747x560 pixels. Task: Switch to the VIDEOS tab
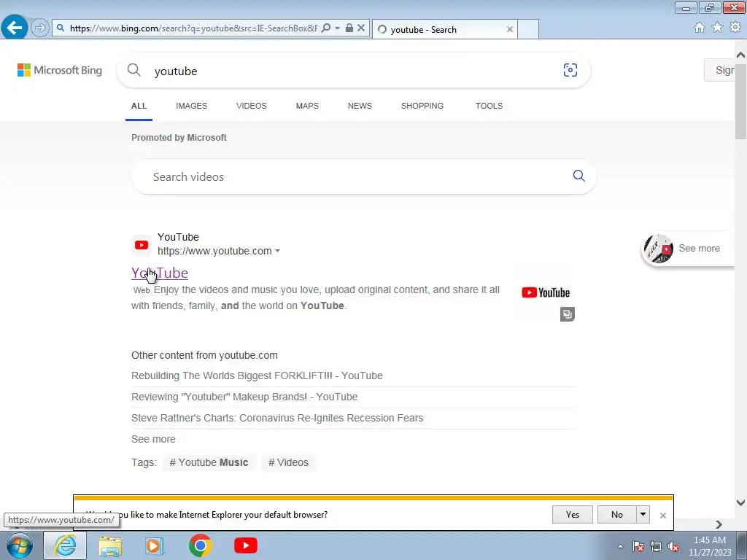tap(252, 106)
